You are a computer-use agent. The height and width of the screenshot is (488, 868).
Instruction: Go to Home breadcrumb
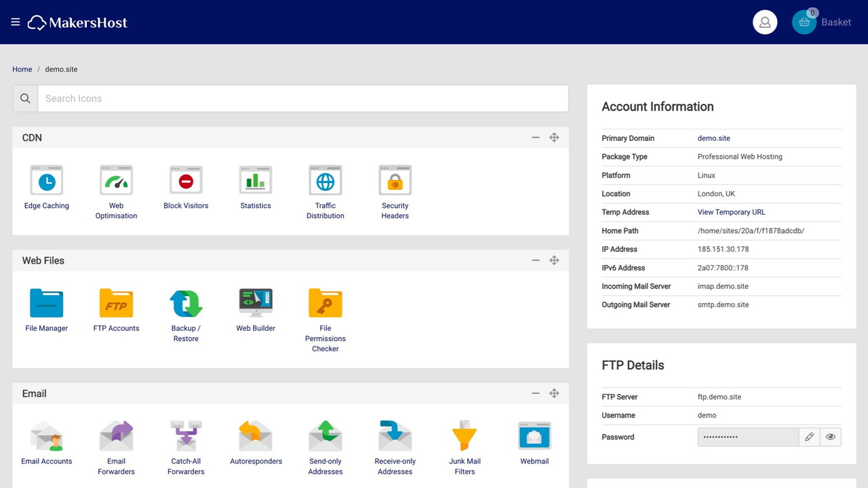(22, 69)
